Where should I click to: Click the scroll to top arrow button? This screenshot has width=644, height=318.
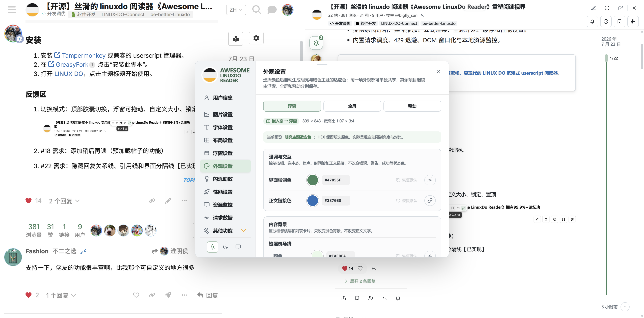[625, 307]
